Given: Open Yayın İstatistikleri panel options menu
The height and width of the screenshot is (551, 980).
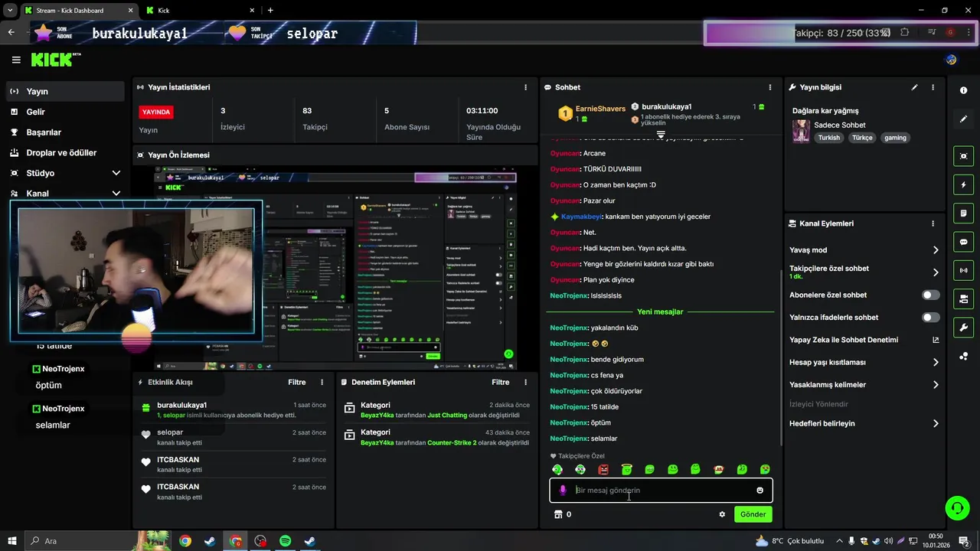Looking at the screenshot, I should (x=525, y=87).
